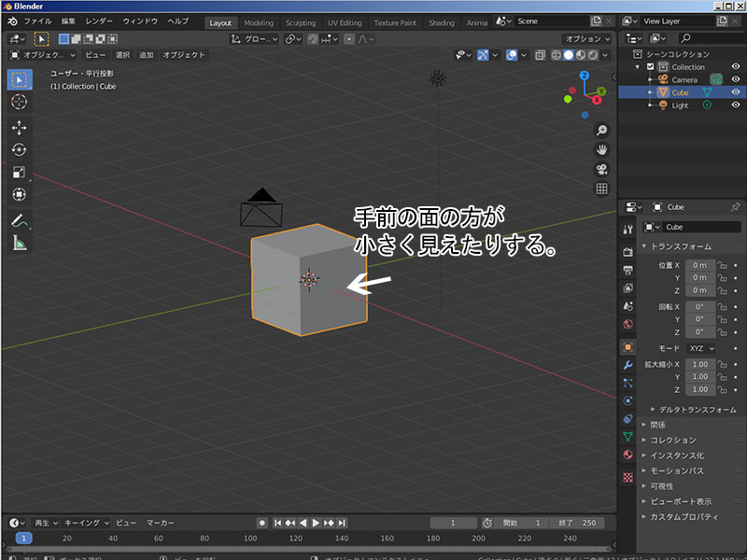Hide the Camera in outliner
This screenshot has width=747, height=560.
tap(736, 79)
